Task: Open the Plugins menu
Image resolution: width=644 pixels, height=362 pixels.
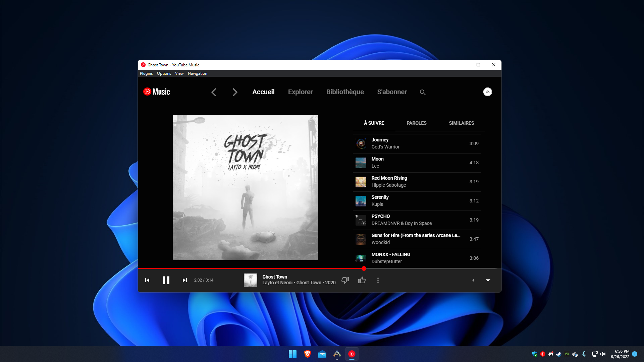Action: pyautogui.click(x=146, y=73)
